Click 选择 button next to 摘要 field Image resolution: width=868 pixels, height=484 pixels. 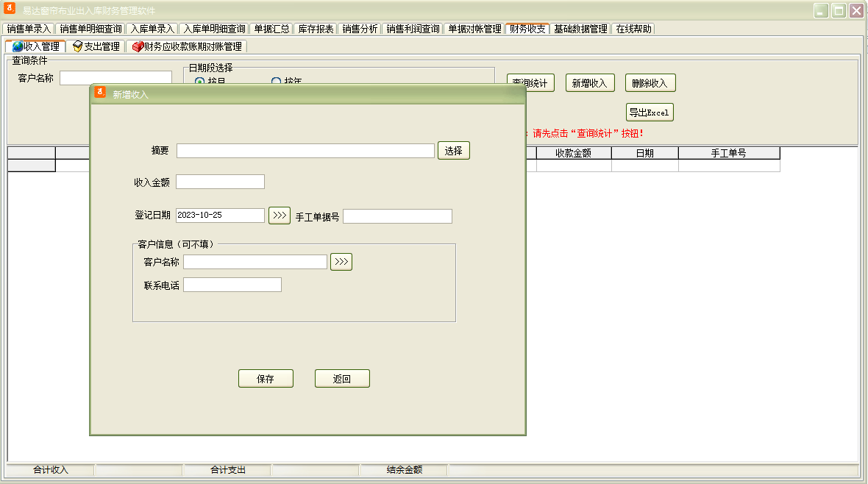pos(454,151)
